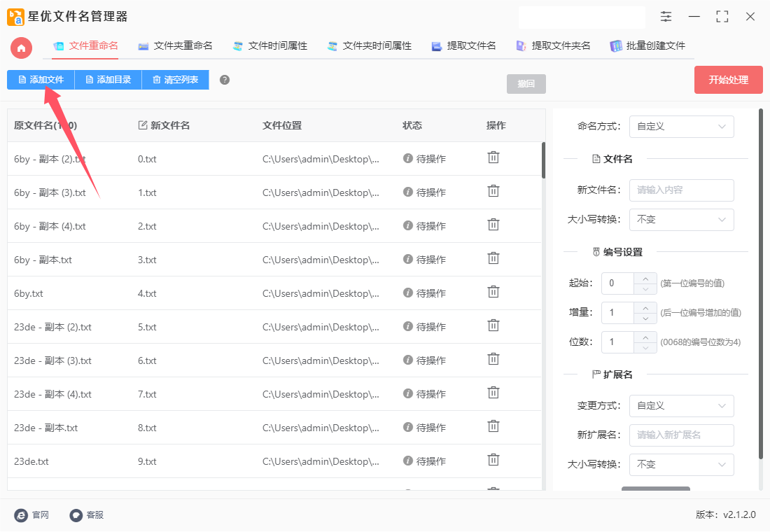
Task: Delete the 6by - 副本 (2).txt row
Action: pyautogui.click(x=493, y=157)
